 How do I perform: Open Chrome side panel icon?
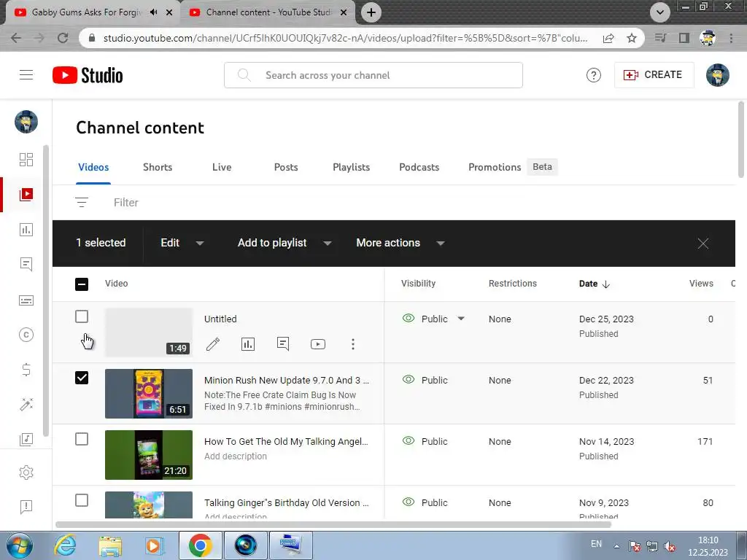click(684, 38)
